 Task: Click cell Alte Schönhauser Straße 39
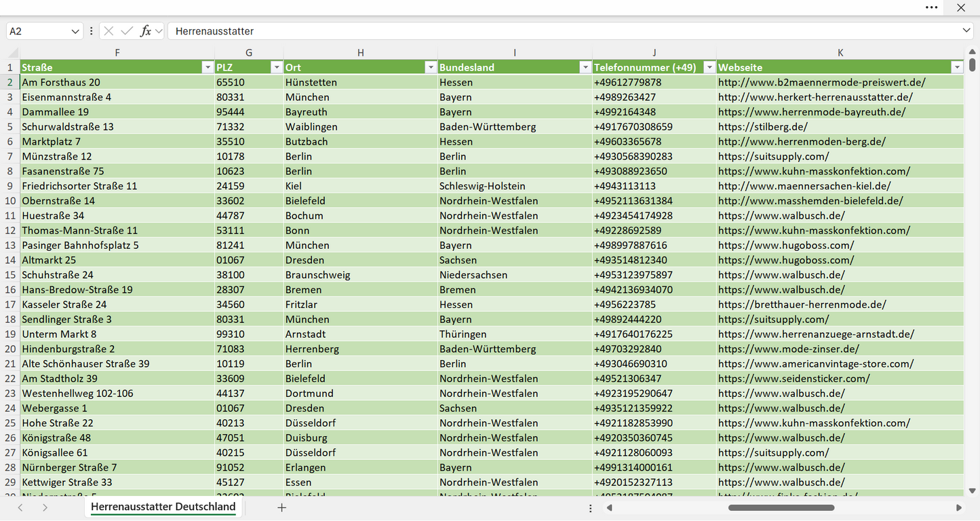[x=117, y=364]
